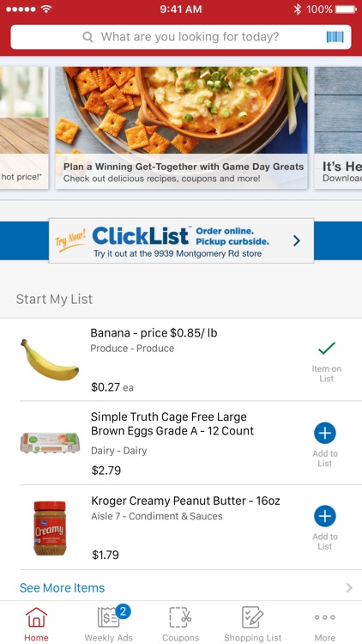Image resolution: width=362 pixels, height=644 pixels.
Task: Add Simple Truth eggs with plus icon
Action: (324, 433)
